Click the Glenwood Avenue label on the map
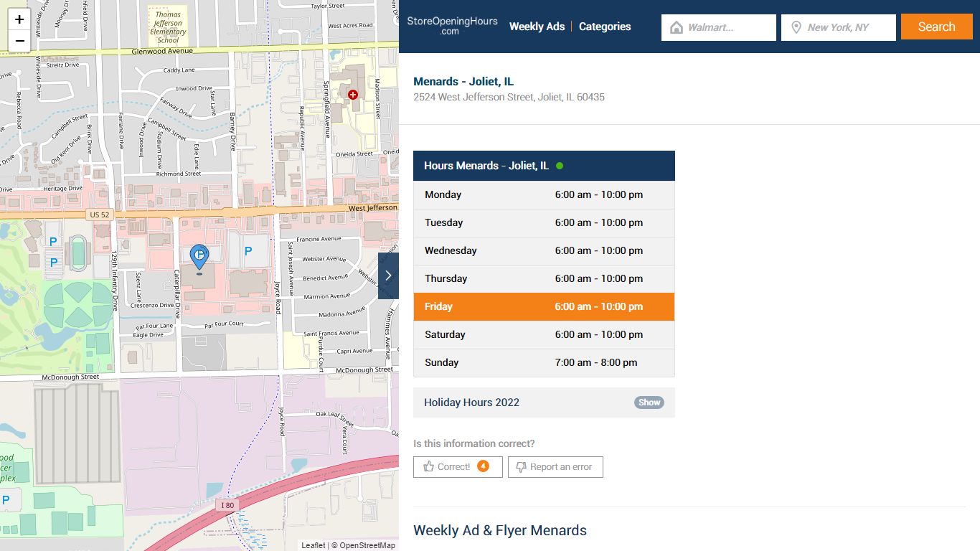The image size is (980, 551). click(162, 51)
